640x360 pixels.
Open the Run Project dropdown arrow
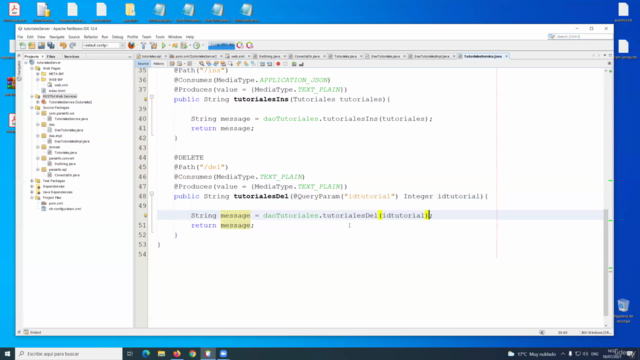[x=169, y=45]
